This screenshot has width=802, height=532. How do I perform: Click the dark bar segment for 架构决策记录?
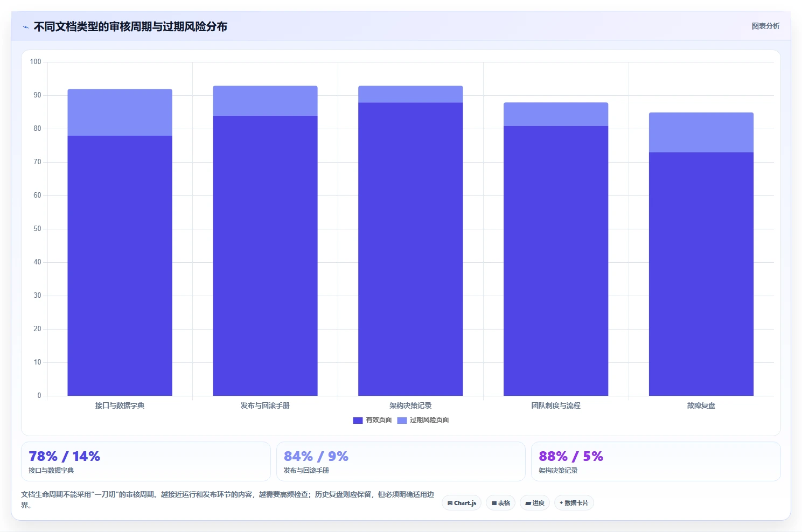(410, 249)
